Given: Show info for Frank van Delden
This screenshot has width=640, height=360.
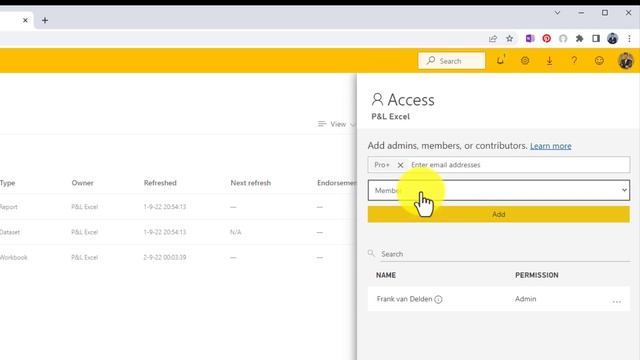Looking at the screenshot, I should 438,299.
